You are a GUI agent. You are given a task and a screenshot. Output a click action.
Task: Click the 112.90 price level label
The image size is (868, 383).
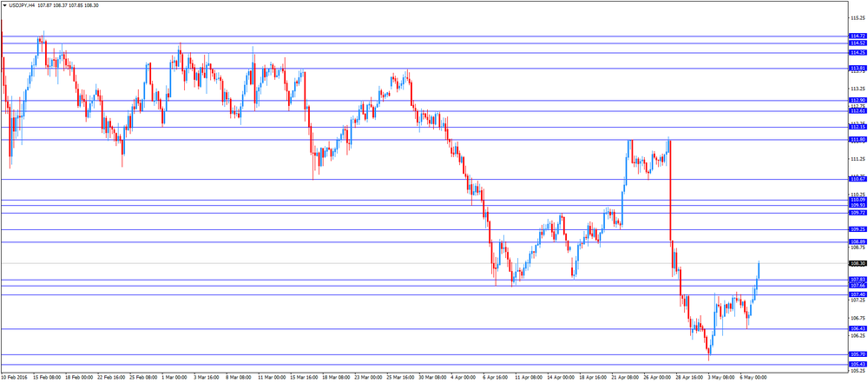858,101
